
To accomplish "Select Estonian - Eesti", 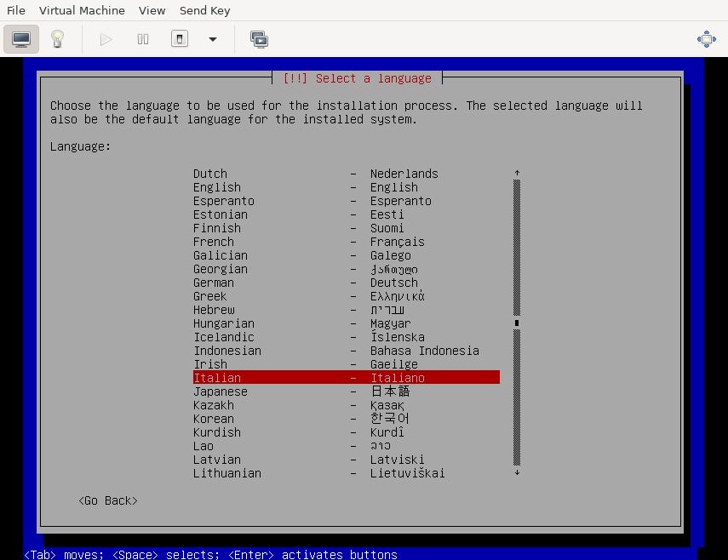I will tap(347, 214).
